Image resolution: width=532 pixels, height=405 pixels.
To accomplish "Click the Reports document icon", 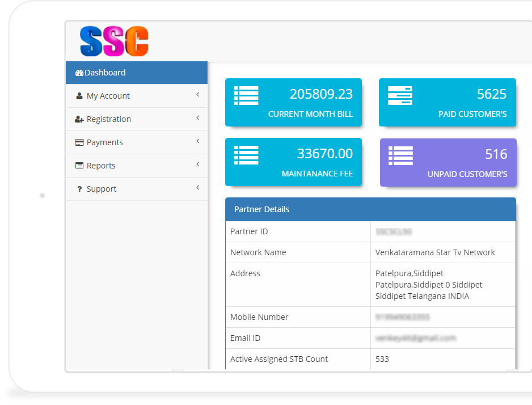I will [79, 166].
